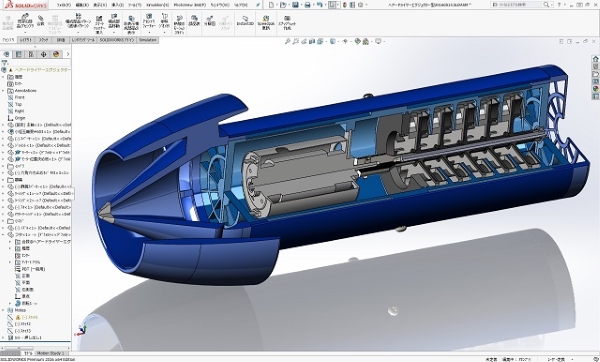The width and height of the screenshot is (600, 362).
Task: Toggle the Home icon in the right task pane
Action: pyautogui.click(x=595, y=59)
